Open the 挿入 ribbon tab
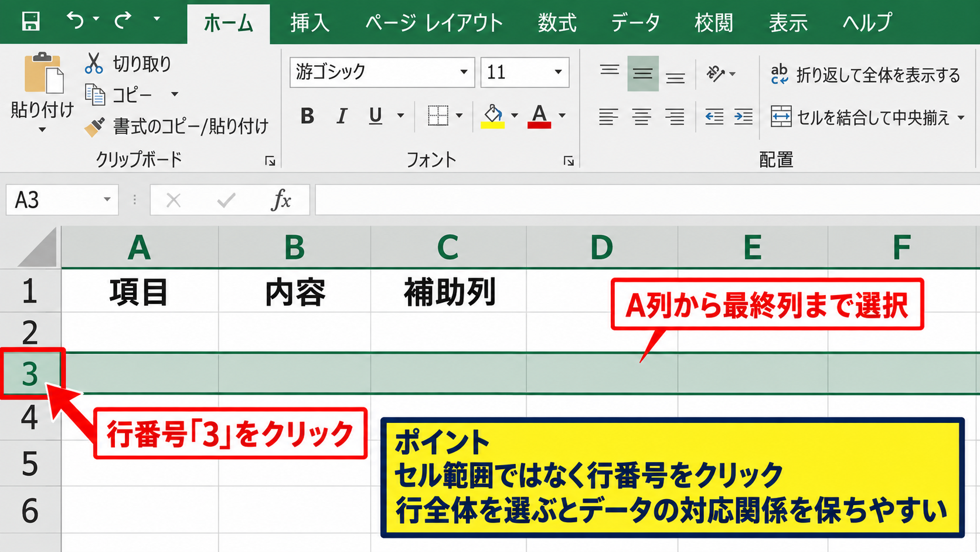 pos(309,23)
